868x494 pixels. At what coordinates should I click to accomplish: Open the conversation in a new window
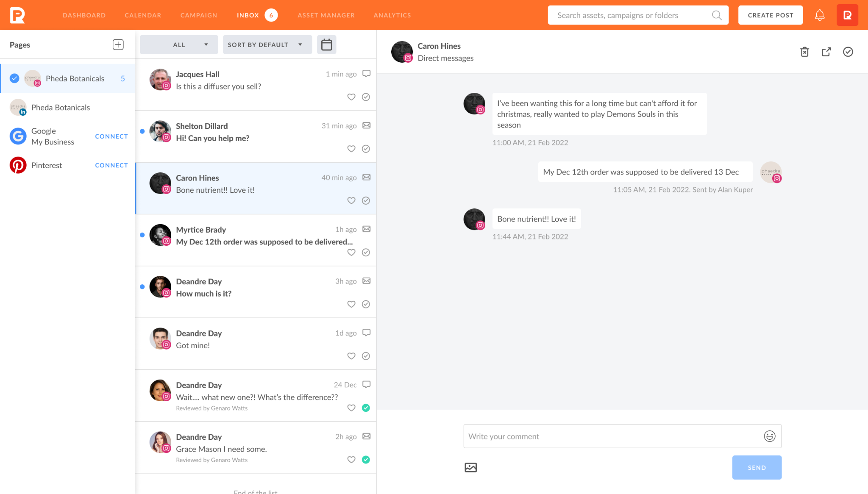click(826, 52)
